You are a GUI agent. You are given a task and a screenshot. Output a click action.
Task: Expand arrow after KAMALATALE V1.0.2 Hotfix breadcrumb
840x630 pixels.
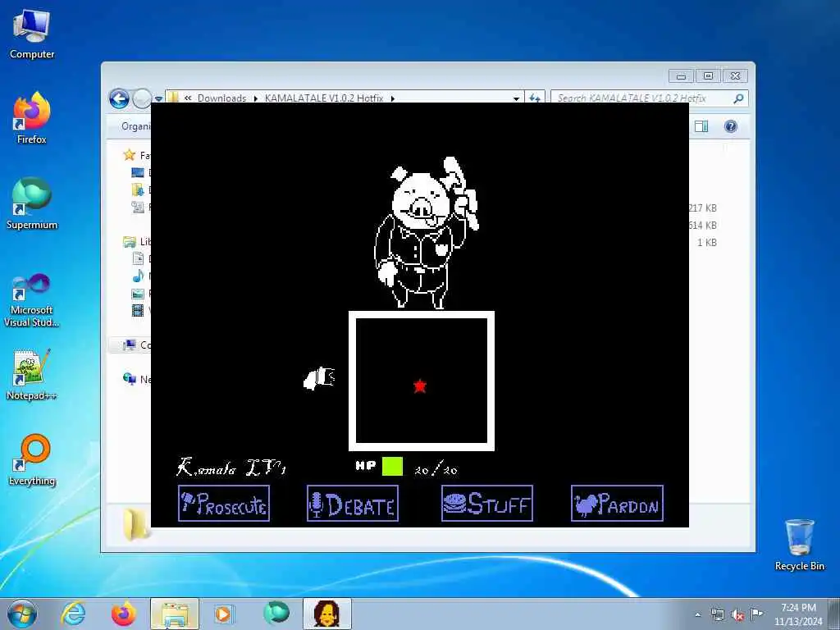(x=393, y=98)
